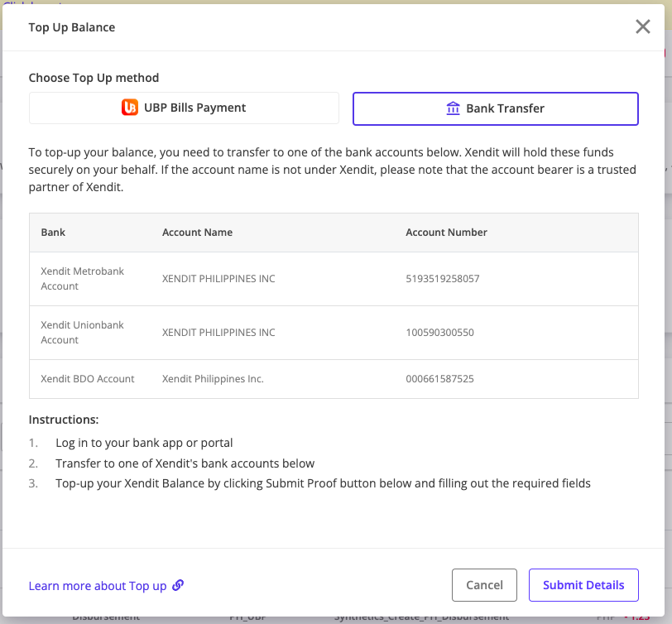Select Bank Transfer top up method
This screenshot has height=624, width=672.
[496, 108]
